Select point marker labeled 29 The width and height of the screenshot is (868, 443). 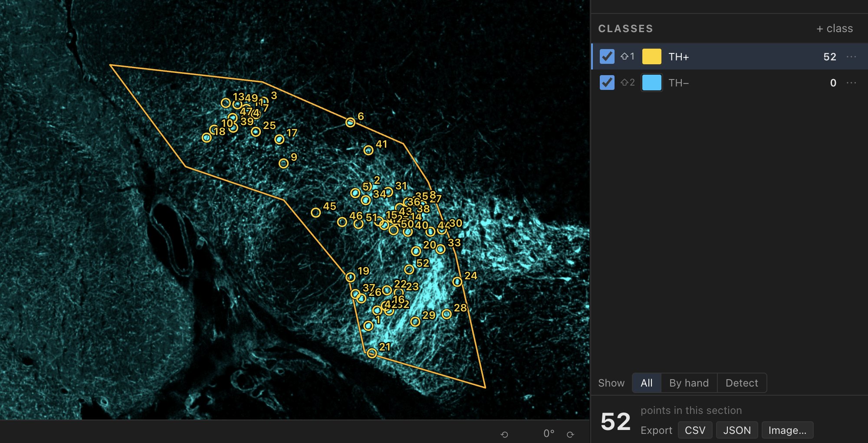(x=415, y=321)
